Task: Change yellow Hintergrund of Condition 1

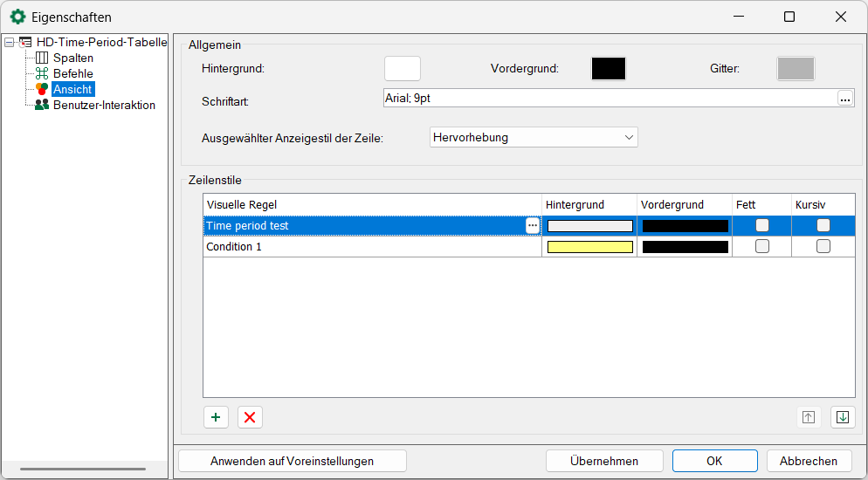Action: tap(590, 247)
